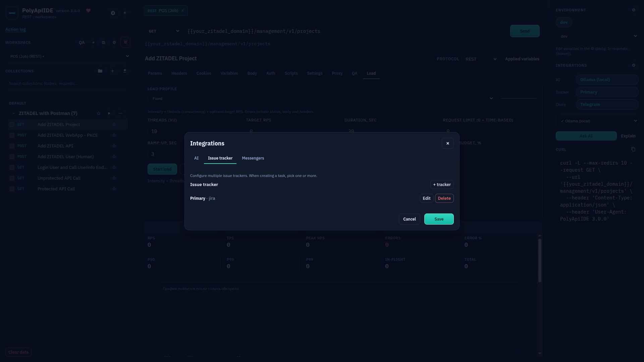
Task: Duplicate workspace with copy icon
Action: click(x=103, y=43)
